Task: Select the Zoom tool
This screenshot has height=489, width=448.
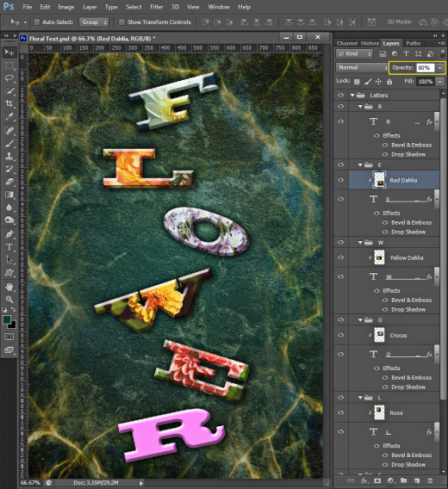Action: (x=9, y=300)
